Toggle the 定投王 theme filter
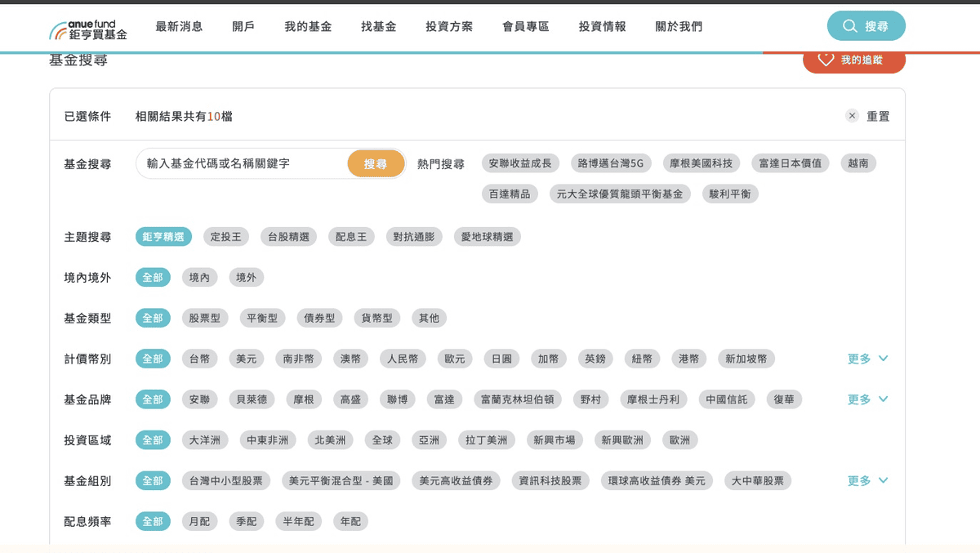Image resolution: width=980 pixels, height=553 pixels. (226, 237)
